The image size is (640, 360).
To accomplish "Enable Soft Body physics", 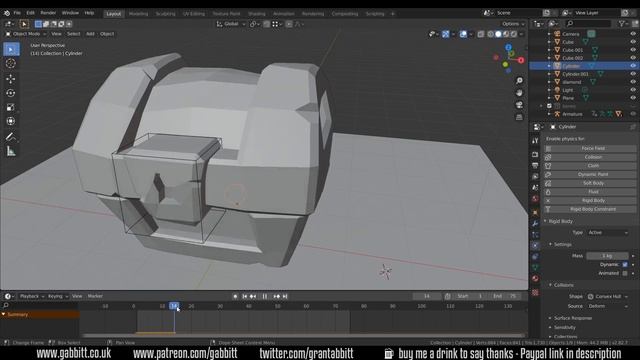I will [x=590, y=183].
